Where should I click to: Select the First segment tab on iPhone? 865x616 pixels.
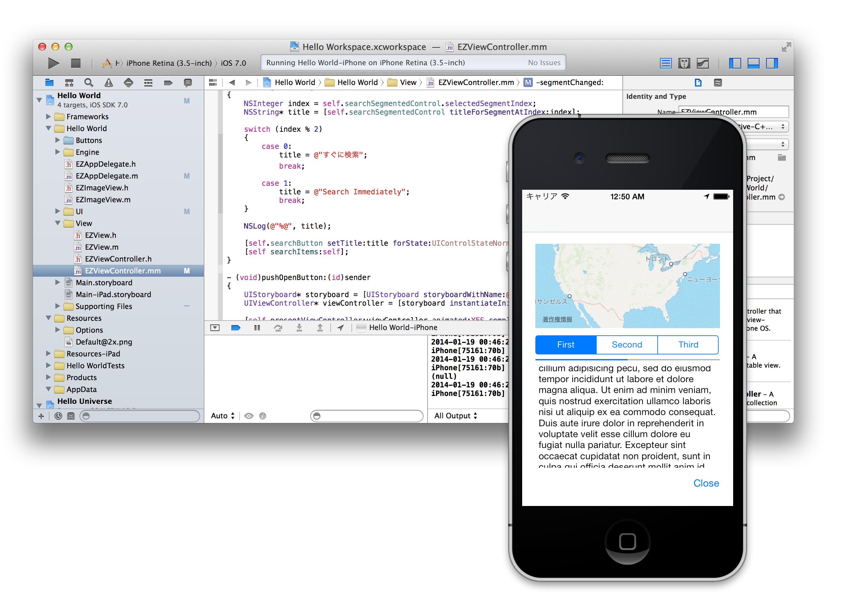click(565, 345)
